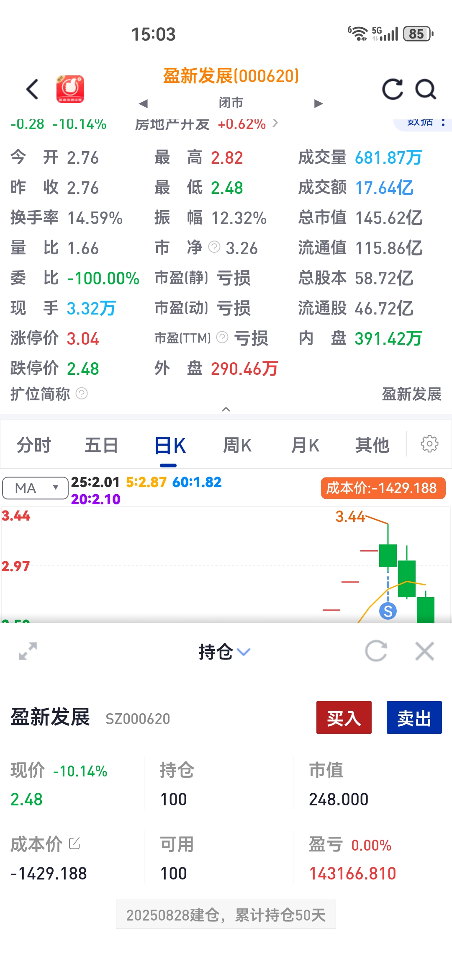Open the red brokerage app logo
Screen dimensions: 452x980
pyautogui.click(x=70, y=89)
